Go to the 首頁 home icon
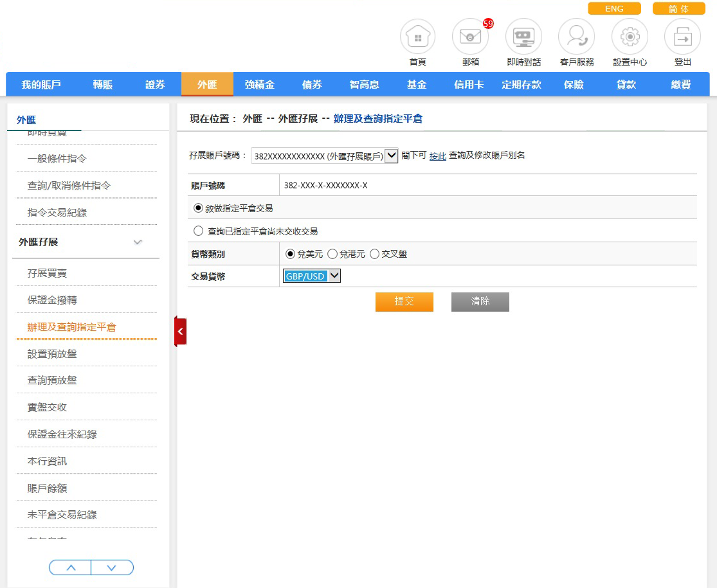717x588 pixels. point(417,37)
